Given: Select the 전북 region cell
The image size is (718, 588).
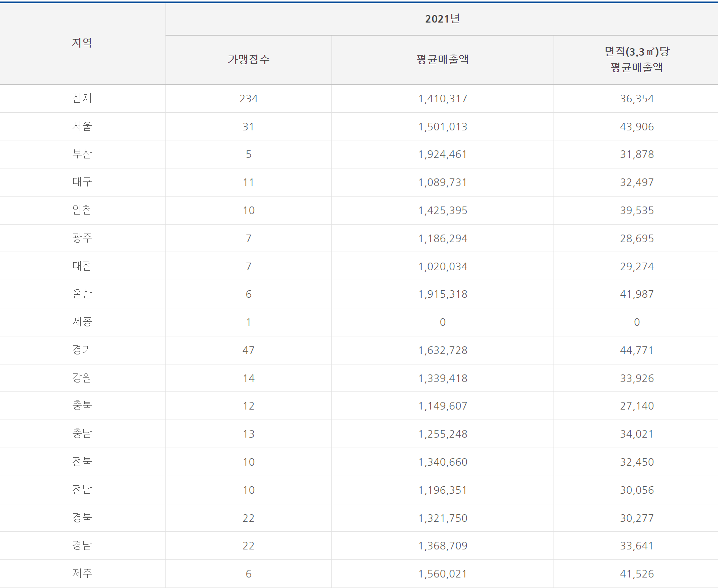Looking at the screenshot, I should tap(82, 462).
